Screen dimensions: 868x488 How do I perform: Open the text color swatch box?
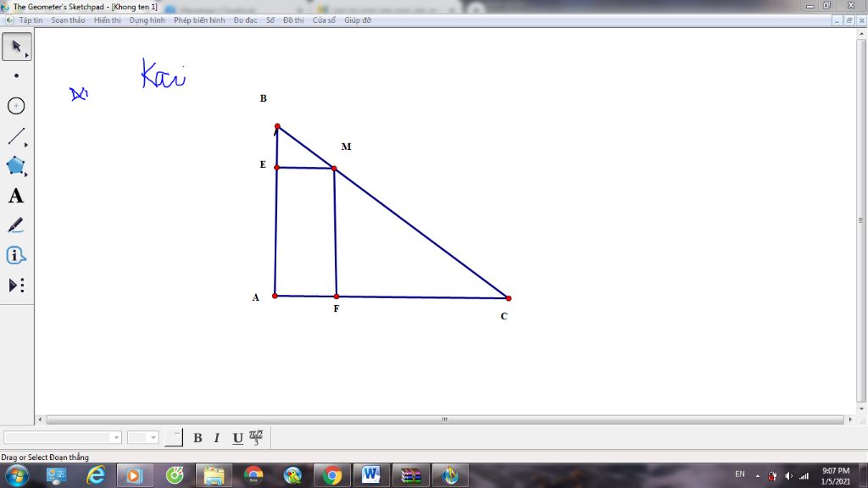click(173, 437)
